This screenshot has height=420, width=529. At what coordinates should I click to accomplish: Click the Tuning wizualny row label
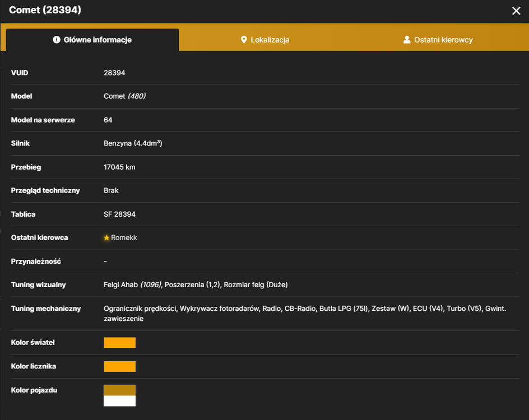39,285
